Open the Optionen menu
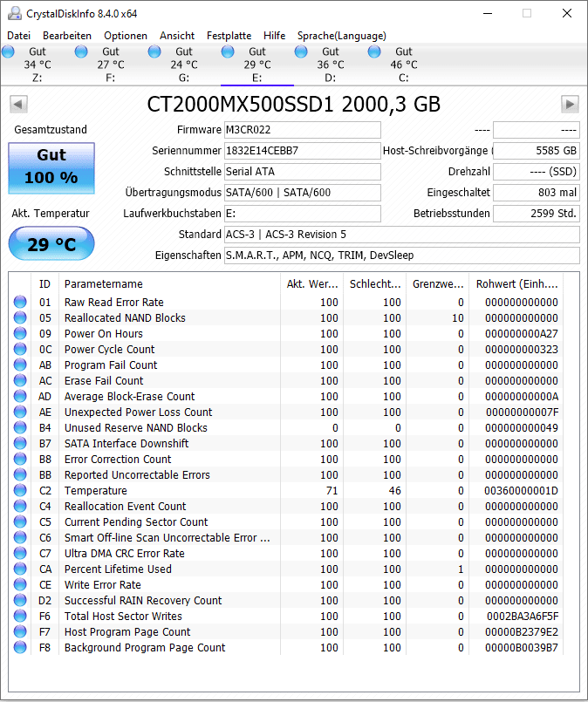The image size is (588, 702). coord(126,36)
